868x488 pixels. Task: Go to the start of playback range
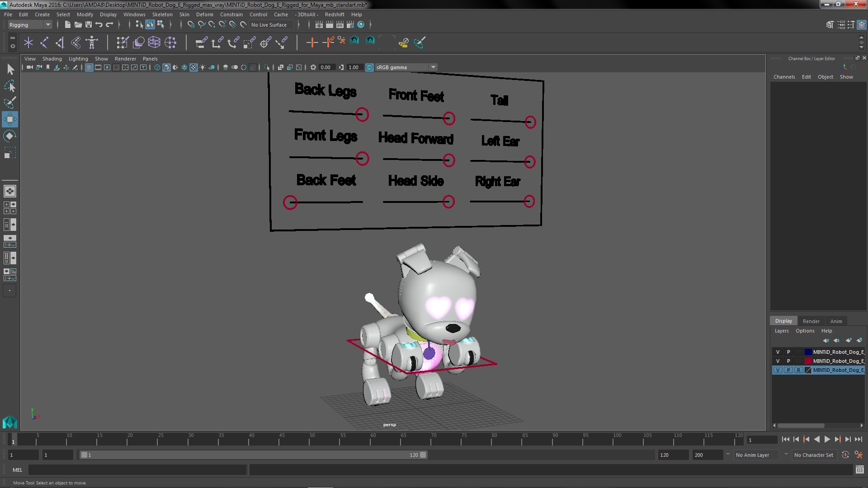click(x=785, y=439)
